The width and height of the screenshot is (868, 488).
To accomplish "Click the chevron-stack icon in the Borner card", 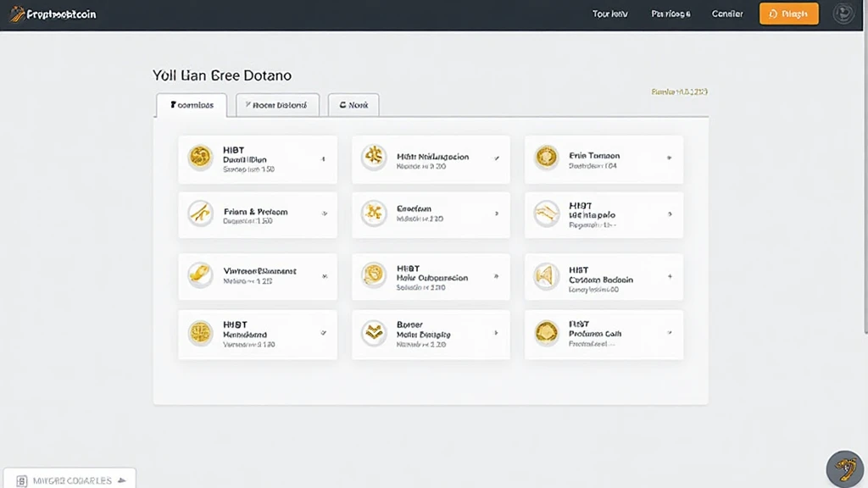I will 374,333.
